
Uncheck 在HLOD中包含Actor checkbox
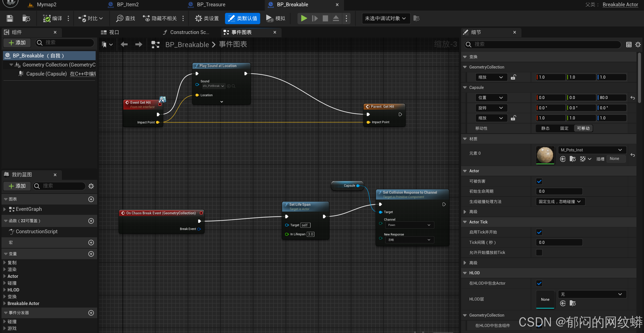pyautogui.click(x=539, y=283)
